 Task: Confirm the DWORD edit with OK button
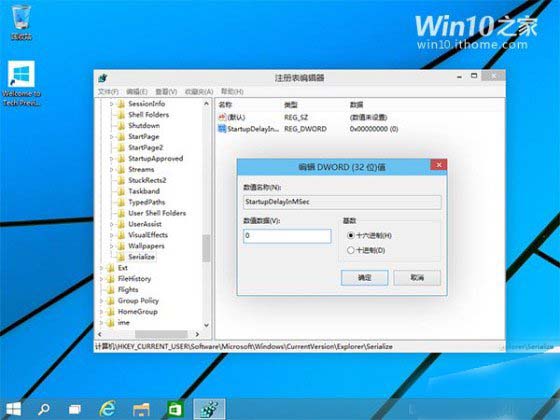click(364, 278)
